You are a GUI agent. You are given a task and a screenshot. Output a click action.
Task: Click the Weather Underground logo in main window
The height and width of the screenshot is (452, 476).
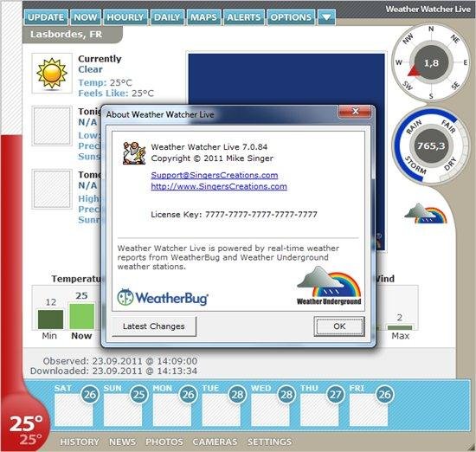(426, 213)
